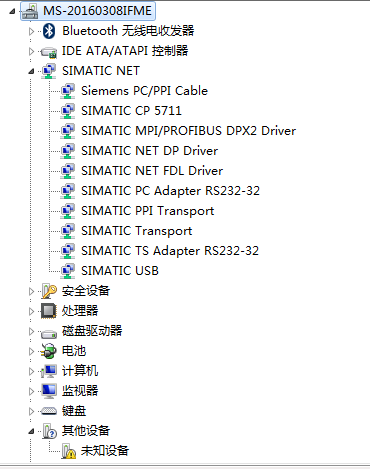Select the 未知设备 text
370x469 pixels.
point(105,451)
